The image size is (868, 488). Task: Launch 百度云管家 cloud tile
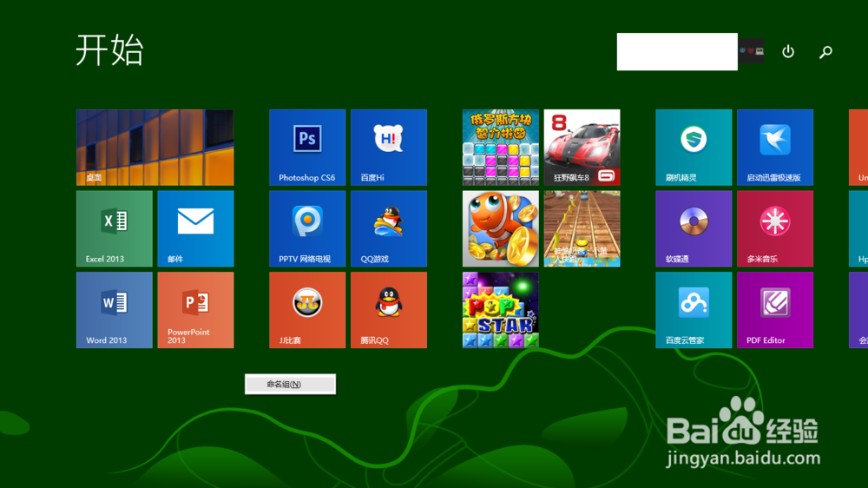coord(694,310)
